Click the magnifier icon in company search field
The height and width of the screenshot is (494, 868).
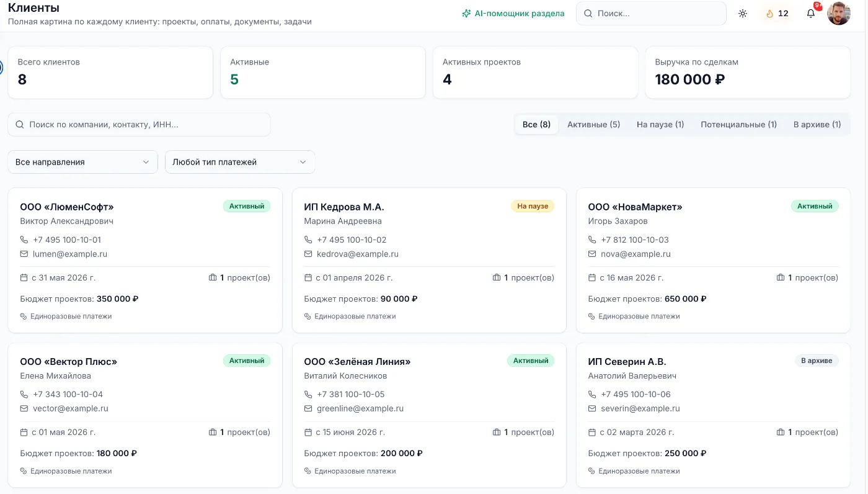(x=20, y=125)
